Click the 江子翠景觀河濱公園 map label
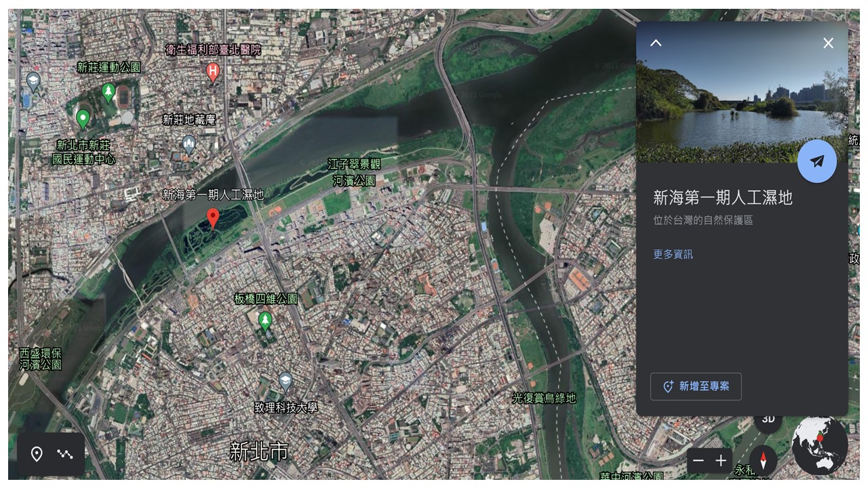Viewport: 868px width, 488px height. tap(354, 173)
